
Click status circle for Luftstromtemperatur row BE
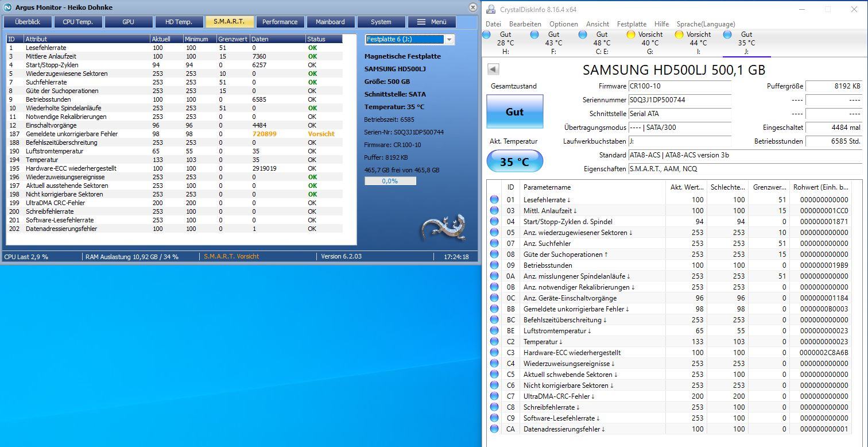pyautogui.click(x=494, y=330)
